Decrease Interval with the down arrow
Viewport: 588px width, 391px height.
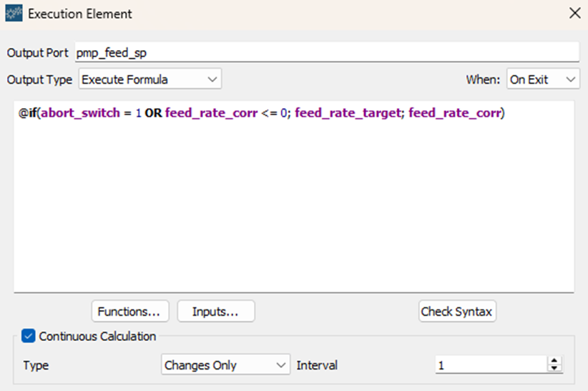pos(554,369)
